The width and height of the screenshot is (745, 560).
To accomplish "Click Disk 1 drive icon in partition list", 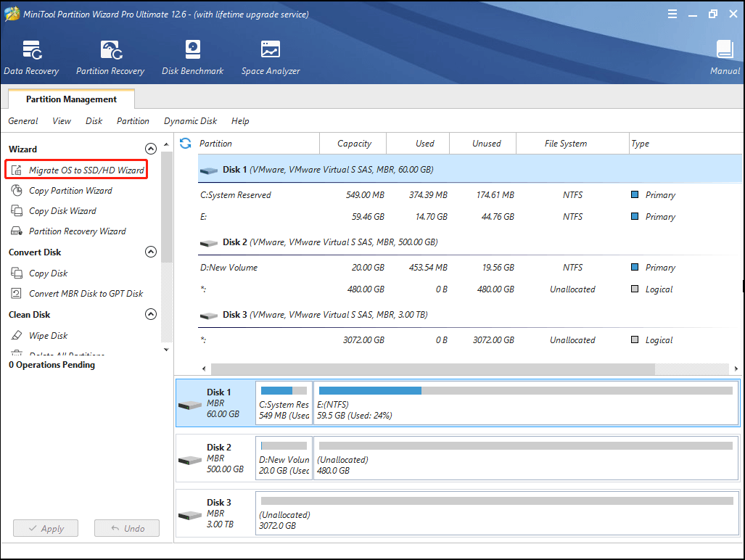I will point(209,170).
